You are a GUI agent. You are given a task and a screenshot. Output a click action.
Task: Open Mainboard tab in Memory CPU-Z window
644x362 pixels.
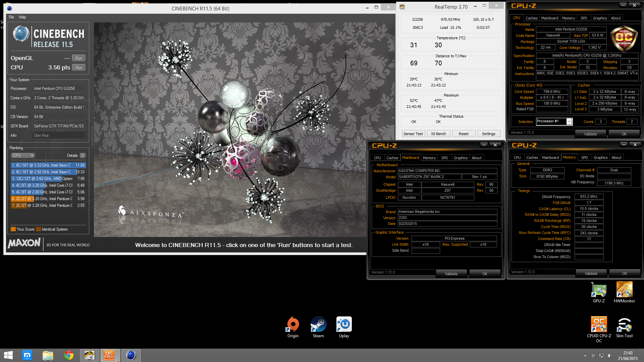point(550,158)
